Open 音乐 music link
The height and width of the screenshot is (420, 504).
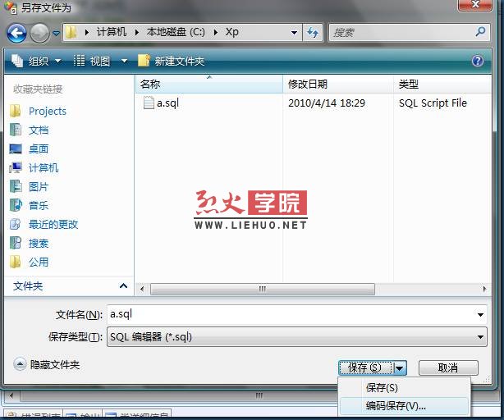(39, 206)
